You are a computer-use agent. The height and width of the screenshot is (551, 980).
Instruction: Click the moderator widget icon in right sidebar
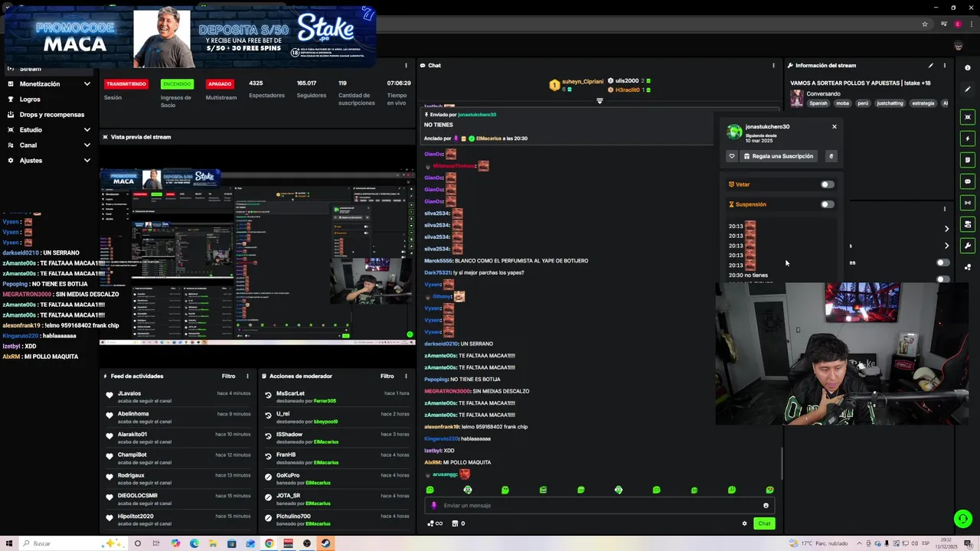968,224
